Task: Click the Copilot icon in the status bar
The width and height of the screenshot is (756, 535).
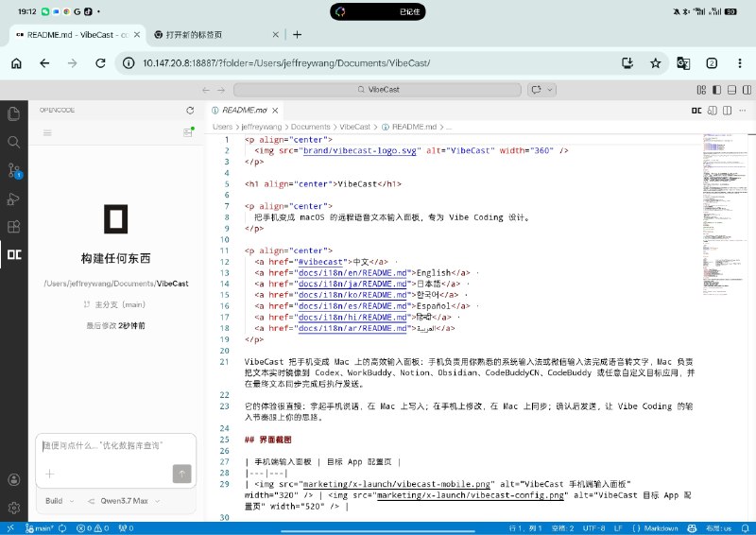Action: (692, 528)
